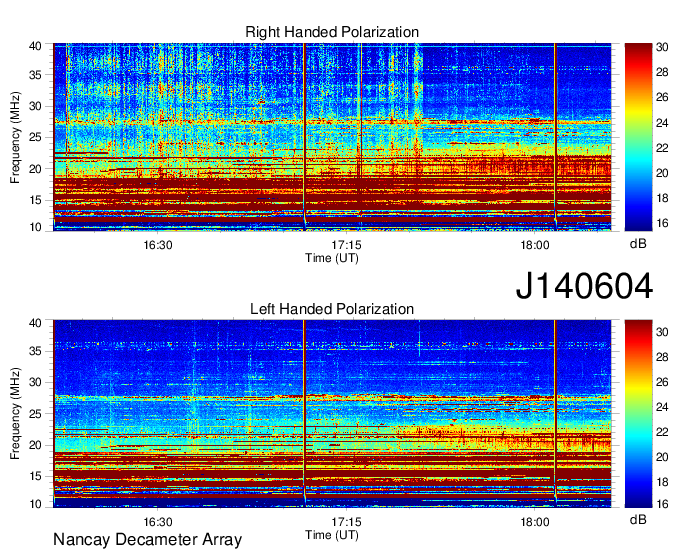Click the 22 dB tick on Right Handed color bar
680x552 pixels.
pos(662,148)
